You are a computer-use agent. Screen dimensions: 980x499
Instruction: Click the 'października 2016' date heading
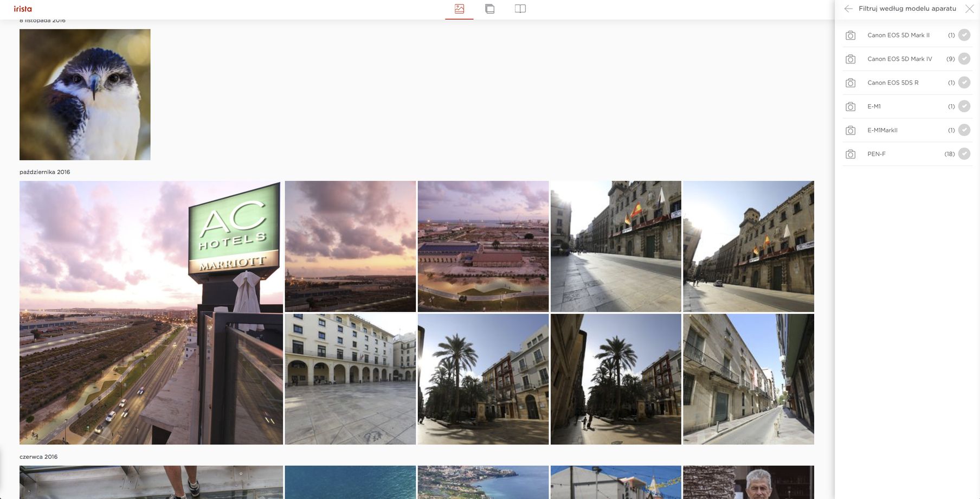click(45, 172)
